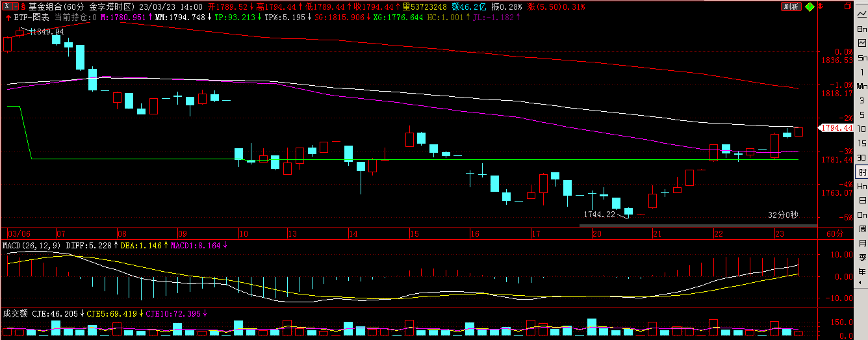Select the boxed chart icon in sidebar

(x=862, y=44)
